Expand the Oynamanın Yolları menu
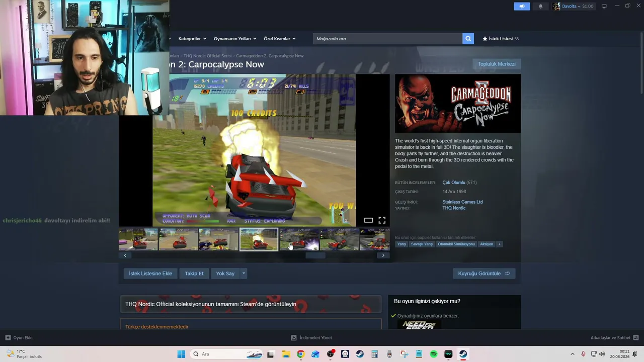The height and width of the screenshot is (362, 644). click(235, 39)
